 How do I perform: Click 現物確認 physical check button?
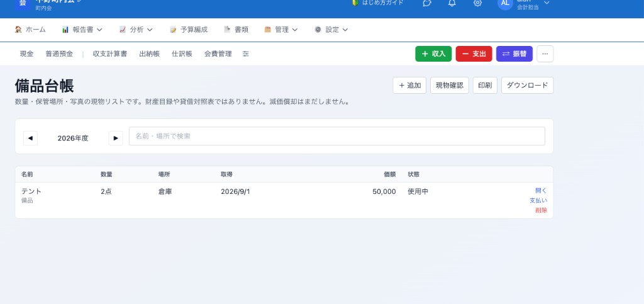(449, 86)
